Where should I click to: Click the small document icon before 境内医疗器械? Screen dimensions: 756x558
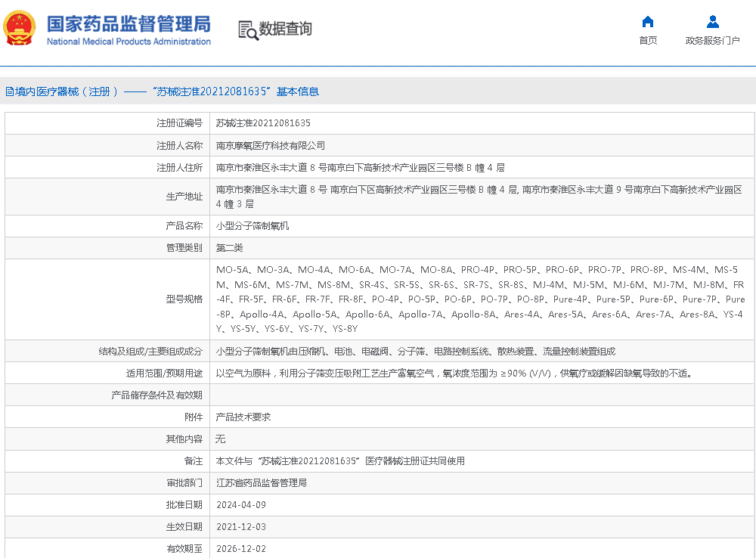click(x=9, y=92)
